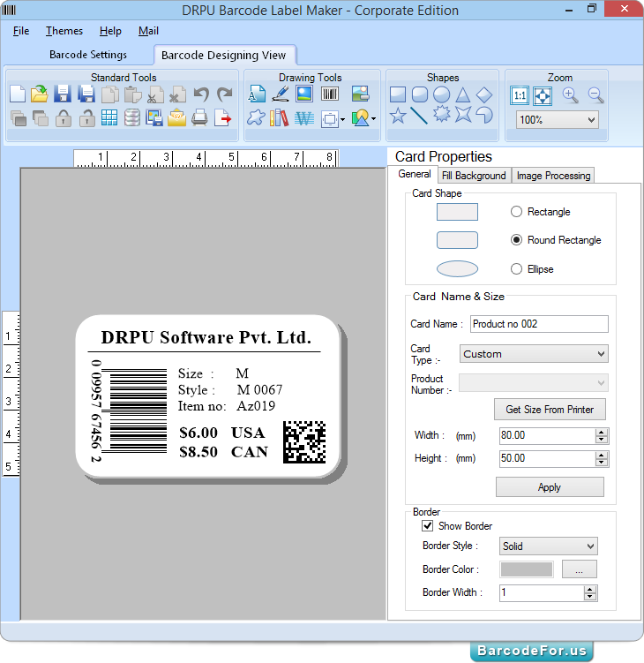Toggle the Show Border checkbox

[428, 525]
